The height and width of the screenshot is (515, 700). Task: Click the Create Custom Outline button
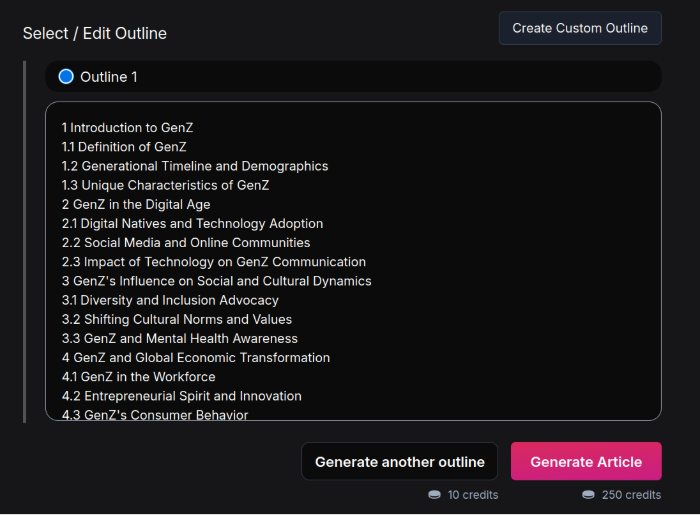coord(580,28)
